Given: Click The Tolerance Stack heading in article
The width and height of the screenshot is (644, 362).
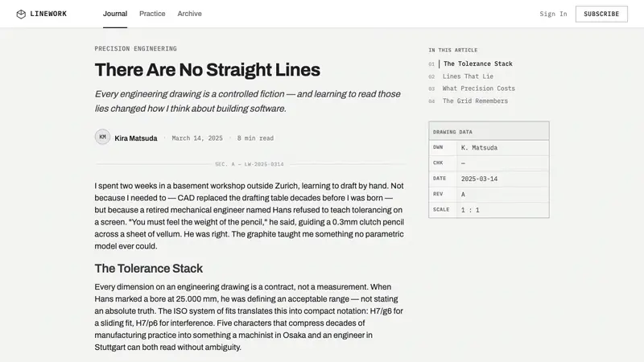Looking at the screenshot, I should coord(149,269).
